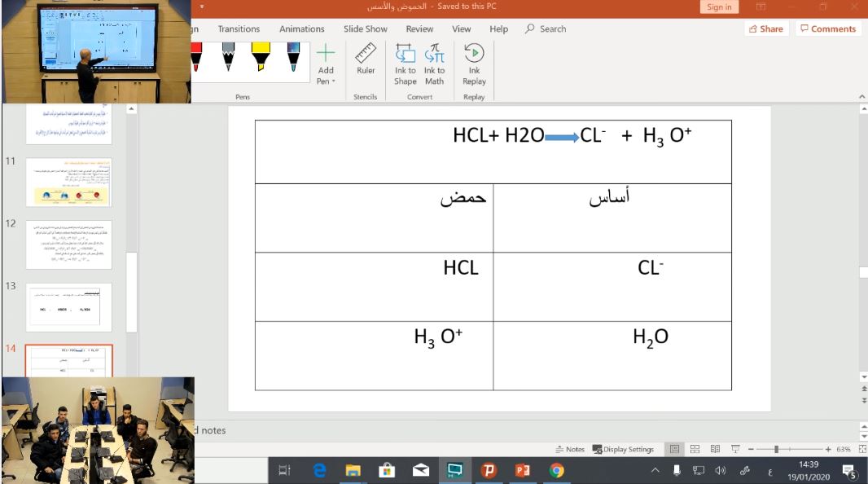868x484 pixels.
Task: Open Display Settings in status bar
Action: (623, 449)
